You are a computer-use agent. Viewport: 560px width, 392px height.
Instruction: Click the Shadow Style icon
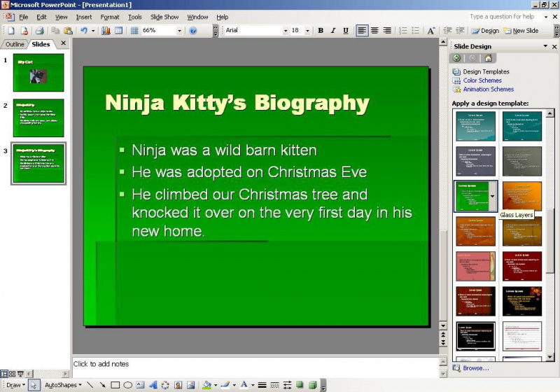point(300,385)
